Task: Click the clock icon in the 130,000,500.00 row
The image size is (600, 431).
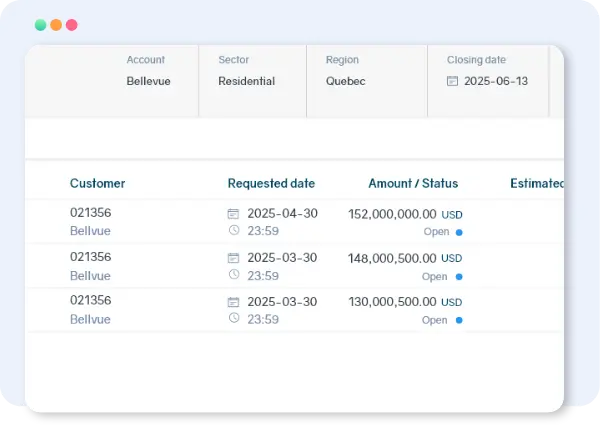Action: pyautogui.click(x=233, y=319)
